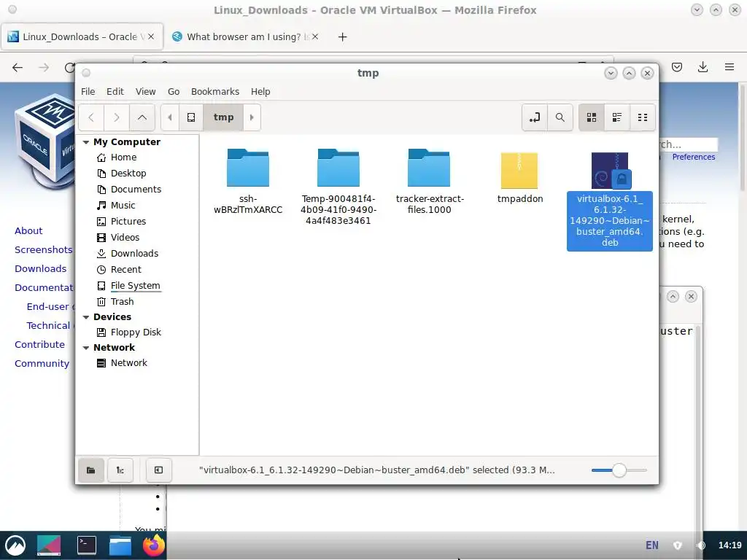
Task: Switch to compact view
Action: 643,117
